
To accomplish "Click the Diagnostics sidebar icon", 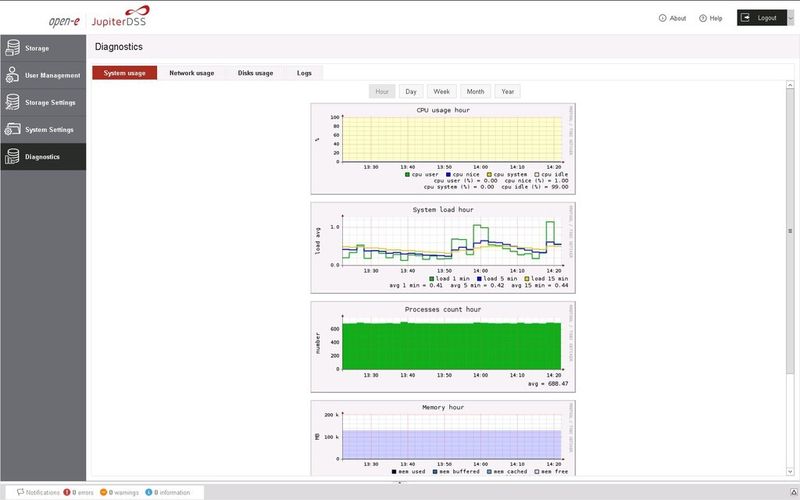I will coord(12,156).
